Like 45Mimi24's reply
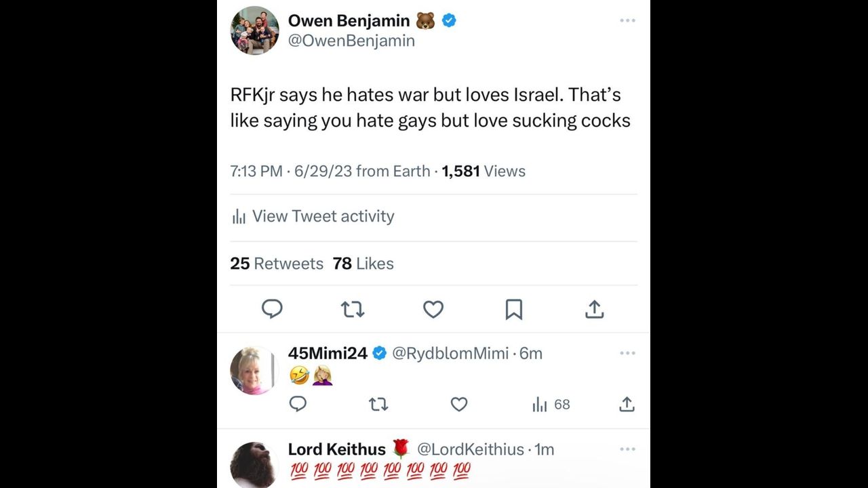The height and width of the screenshot is (488, 868). (459, 405)
